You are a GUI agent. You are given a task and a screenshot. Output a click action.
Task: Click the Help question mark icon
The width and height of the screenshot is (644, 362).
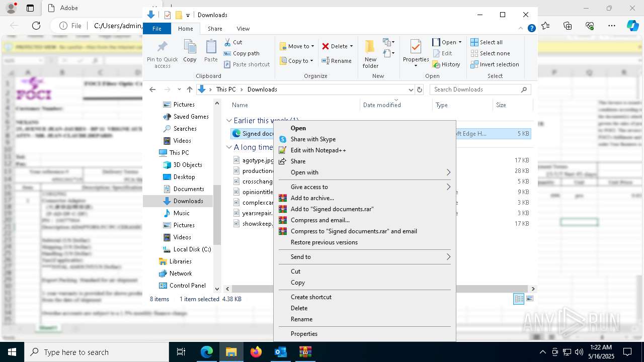(x=531, y=29)
